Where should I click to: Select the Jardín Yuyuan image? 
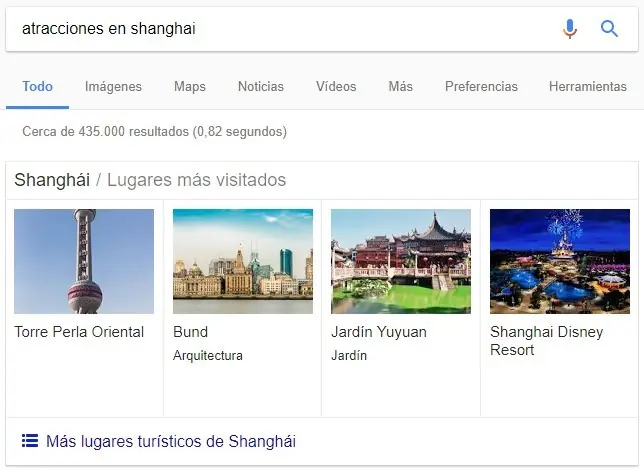[401, 261]
